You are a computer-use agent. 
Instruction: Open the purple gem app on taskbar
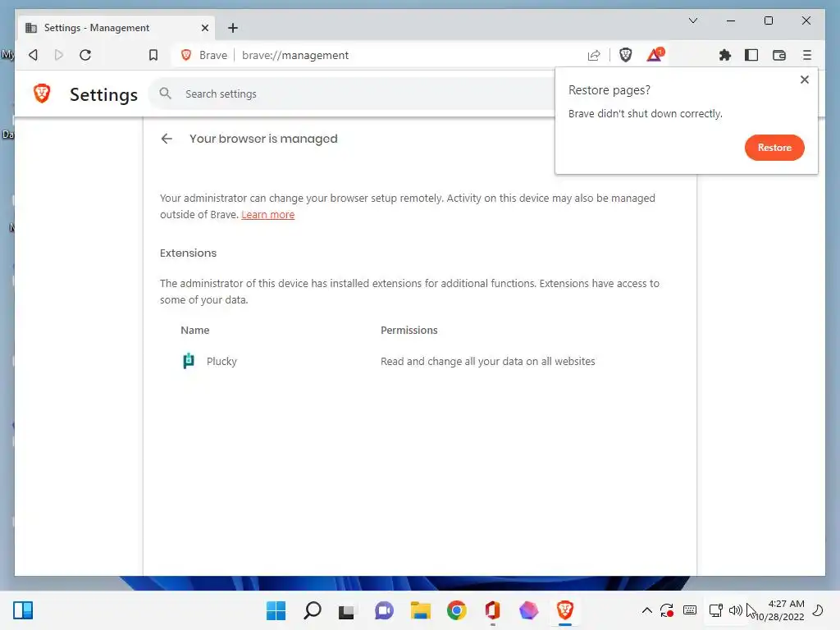[529, 610]
